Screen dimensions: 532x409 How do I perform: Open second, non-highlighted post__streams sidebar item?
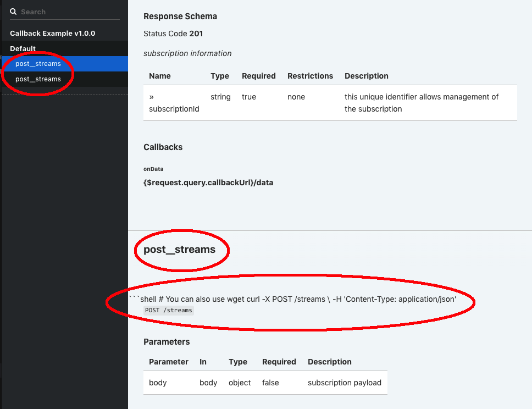(65, 79)
